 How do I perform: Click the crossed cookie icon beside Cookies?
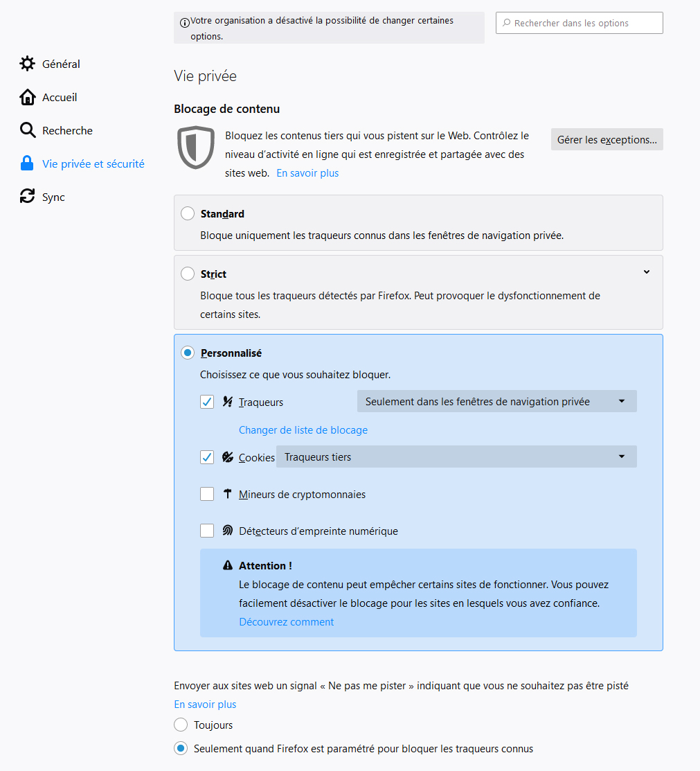coord(227,457)
